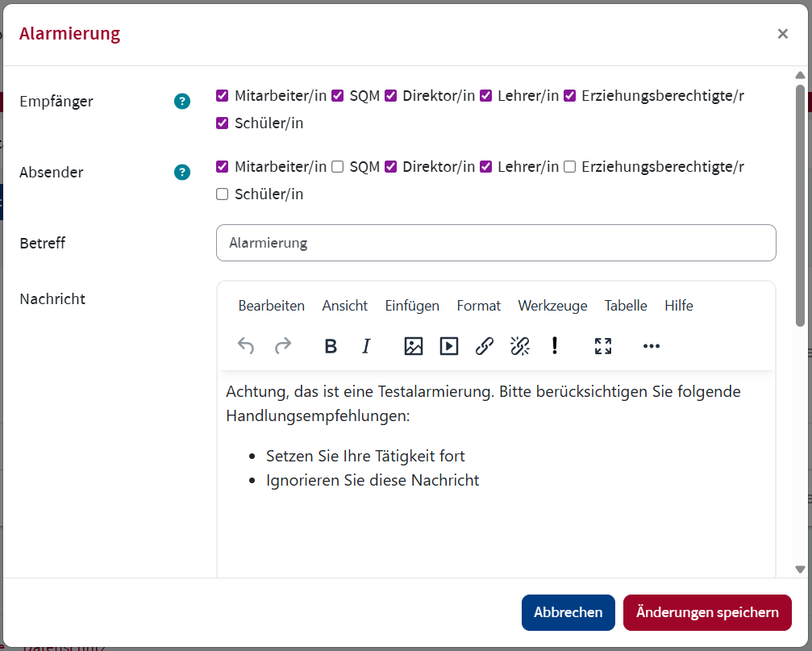Open the Tabelle dropdown menu
This screenshot has height=651, width=812.
(x=626, y=306)
